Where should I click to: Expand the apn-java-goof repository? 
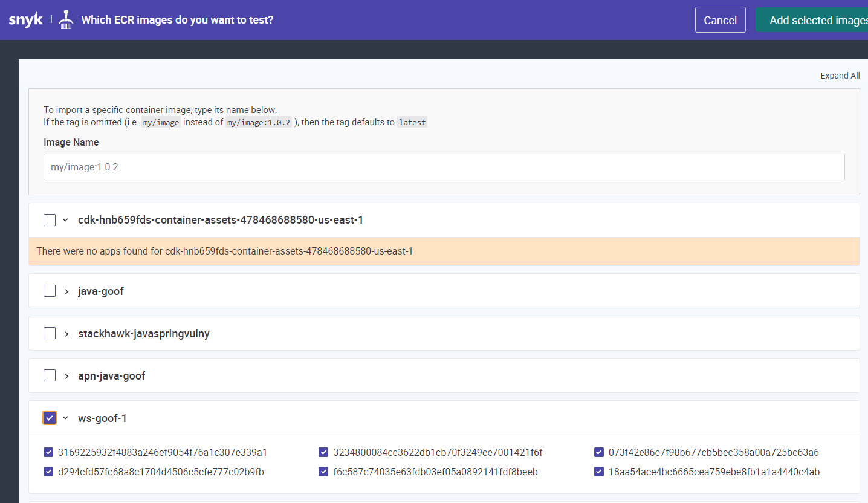(x=66, y=375)
